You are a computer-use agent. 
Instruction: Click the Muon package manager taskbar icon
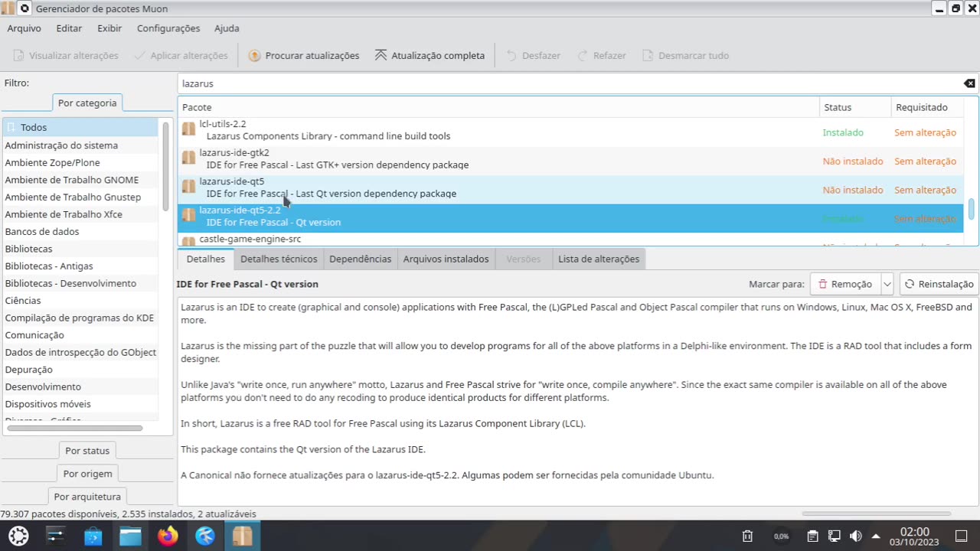pyautogui.click(x=243, y=536)
